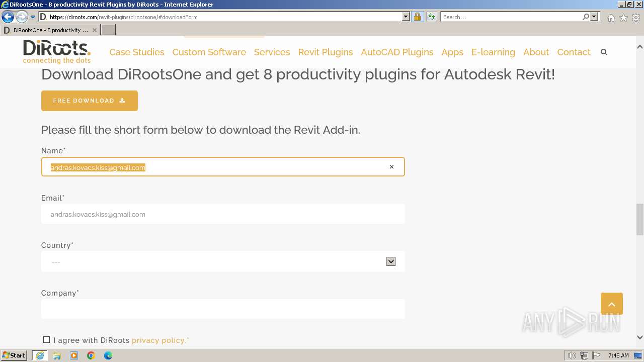
Task: Click the refresh icon beside address bar
Action: pos(432,17)
